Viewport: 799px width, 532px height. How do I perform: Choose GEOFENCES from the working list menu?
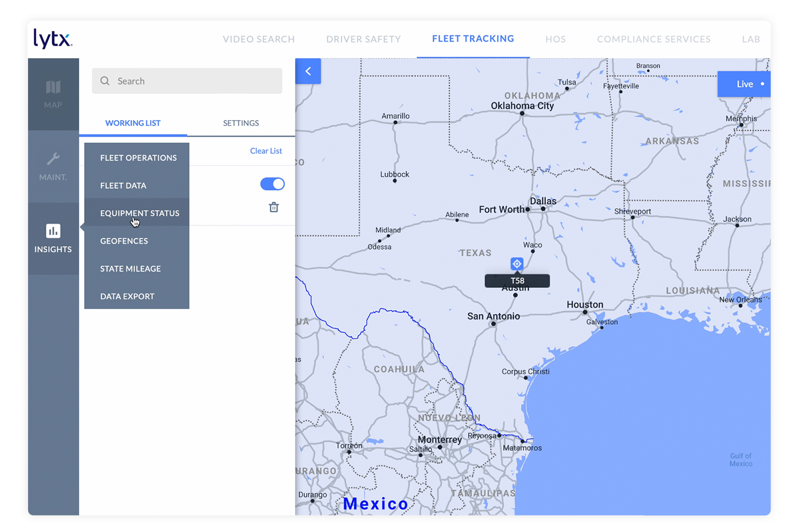point(124,241)
